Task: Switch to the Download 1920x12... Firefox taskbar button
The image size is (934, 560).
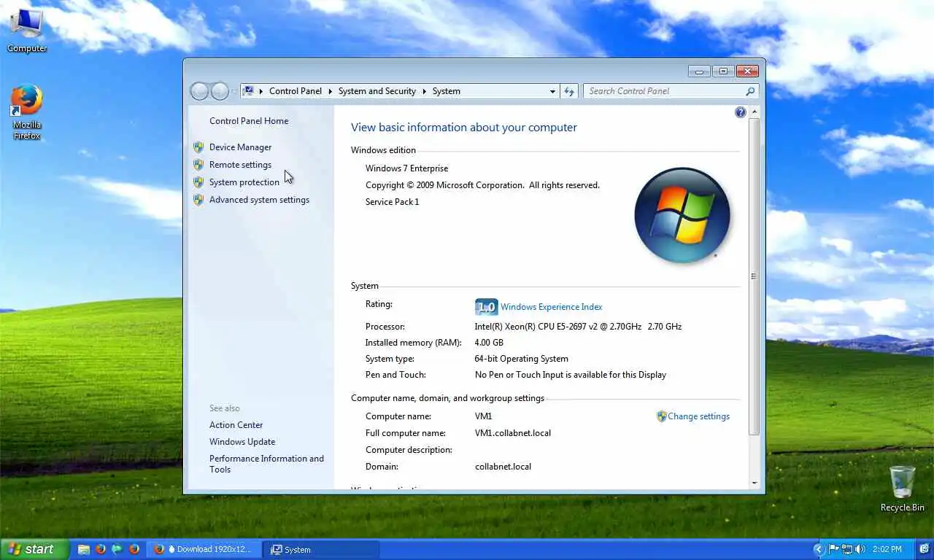Action: point(206,549)
